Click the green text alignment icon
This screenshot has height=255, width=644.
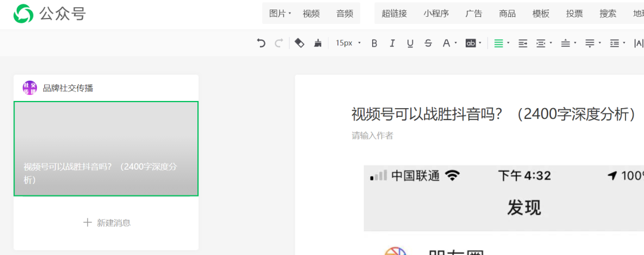pos(499,43)
